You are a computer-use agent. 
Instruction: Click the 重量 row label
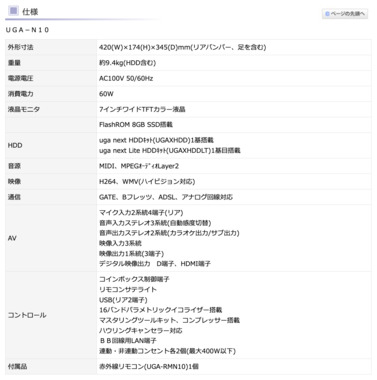coord(14,63)
